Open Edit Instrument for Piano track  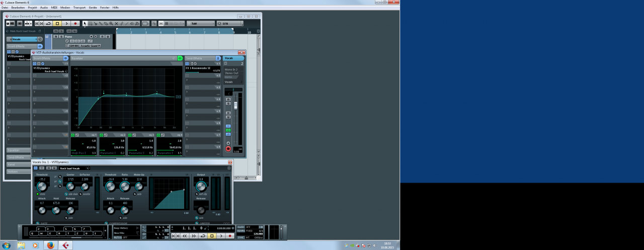coord(67,41)
